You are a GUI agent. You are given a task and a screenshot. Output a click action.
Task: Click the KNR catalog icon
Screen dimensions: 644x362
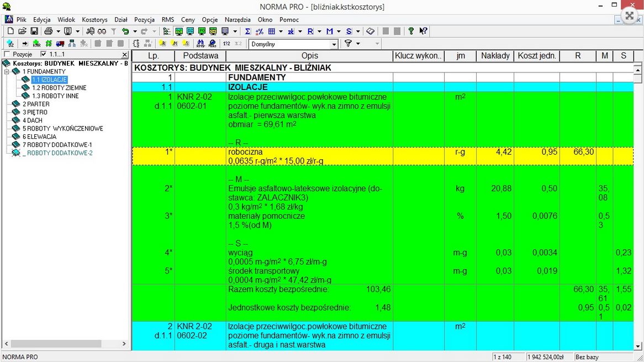pyautogui.click(x=36, y=44)
